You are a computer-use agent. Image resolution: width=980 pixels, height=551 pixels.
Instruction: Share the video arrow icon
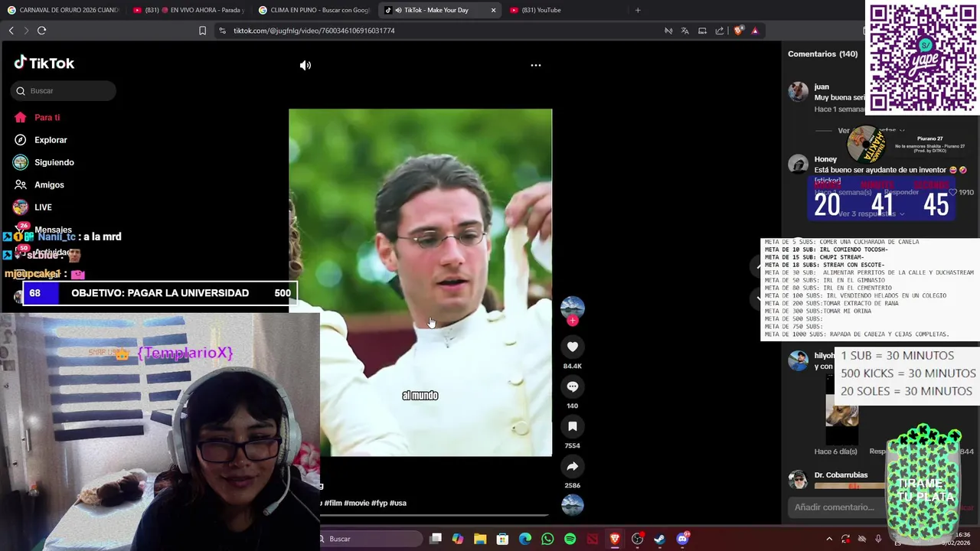click(573, 466)
